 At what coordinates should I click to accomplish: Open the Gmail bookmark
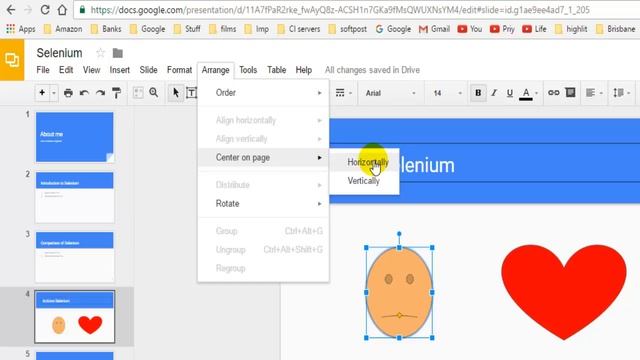pyautogui.click(x=434, y=29)
